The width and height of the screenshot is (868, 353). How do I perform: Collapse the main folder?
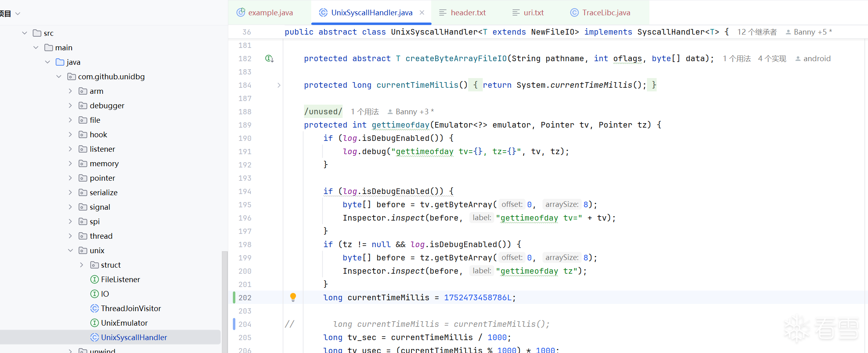pos(36,47)
